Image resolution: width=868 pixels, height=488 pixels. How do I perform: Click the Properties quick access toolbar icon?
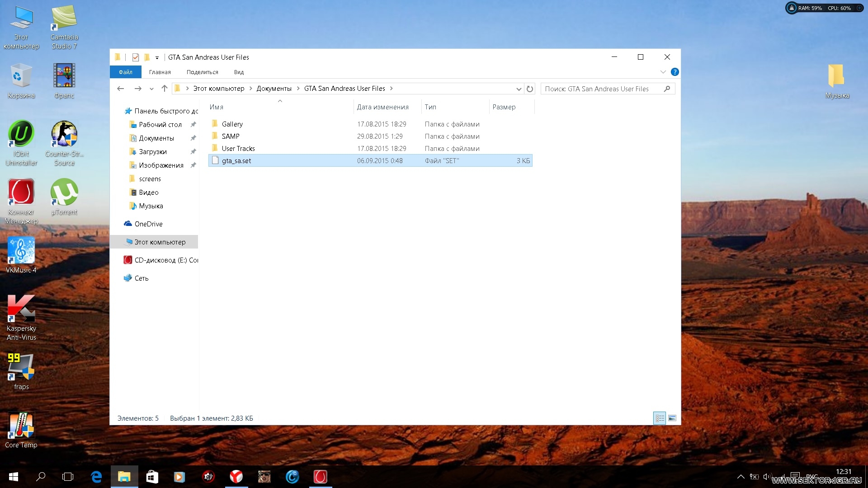(x=135, y=57)
